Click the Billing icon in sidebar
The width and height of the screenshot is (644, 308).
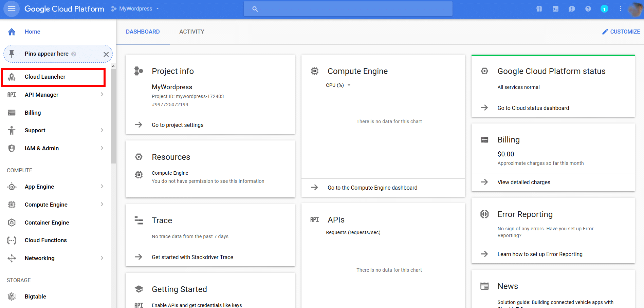[12, 113]
